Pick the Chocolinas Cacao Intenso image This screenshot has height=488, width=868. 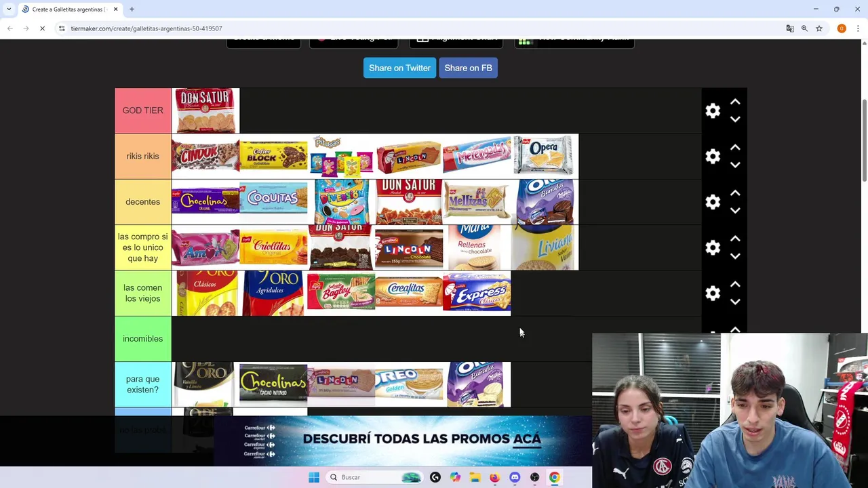point(273,384)
